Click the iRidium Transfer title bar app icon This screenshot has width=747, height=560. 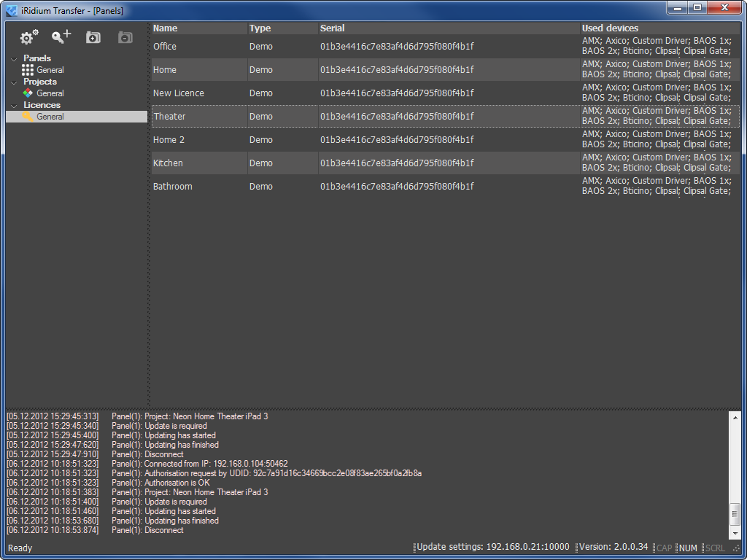pyautogui.click(x=12, y=11)
